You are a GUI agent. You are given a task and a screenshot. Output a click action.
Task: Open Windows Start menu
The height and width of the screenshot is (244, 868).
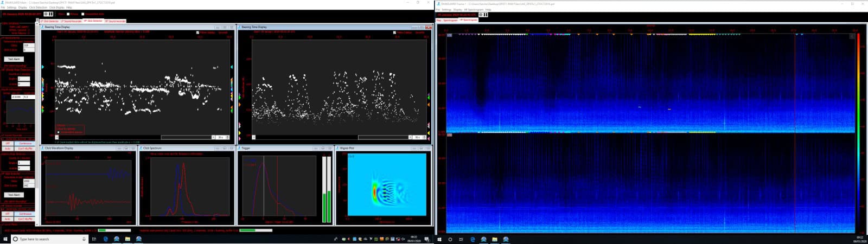(5, 239)
